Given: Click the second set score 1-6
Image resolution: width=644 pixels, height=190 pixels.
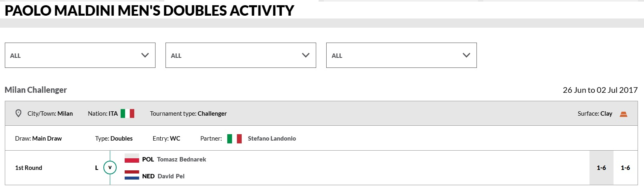Looking at the screenshot, I should 625,168.
